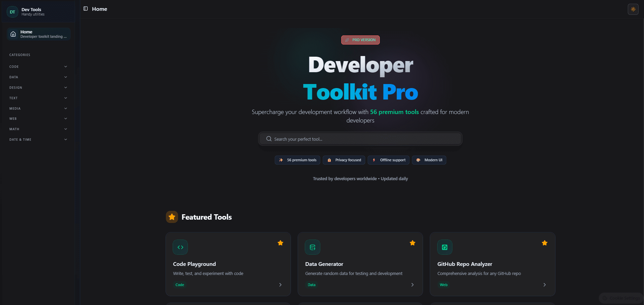This screenshot has height=305, width=644.
Task: Click the search your perfect tool field
Action: point(360,139)
